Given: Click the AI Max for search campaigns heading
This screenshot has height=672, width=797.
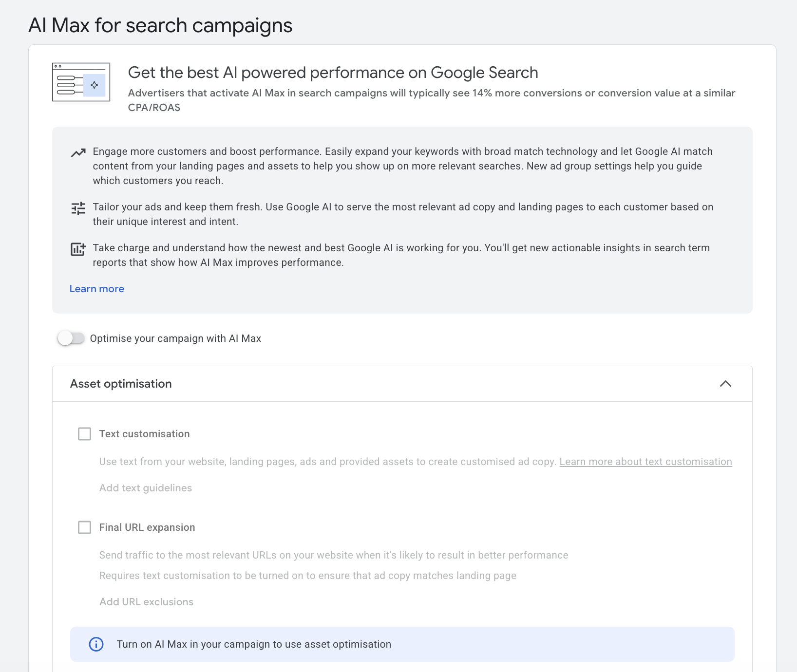Looking at the screenshot, I should point(160,25).
